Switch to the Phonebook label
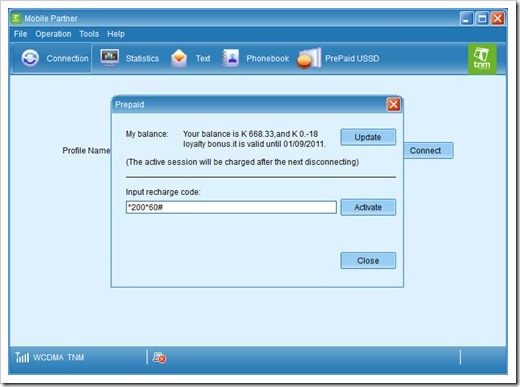 point(268,58)
